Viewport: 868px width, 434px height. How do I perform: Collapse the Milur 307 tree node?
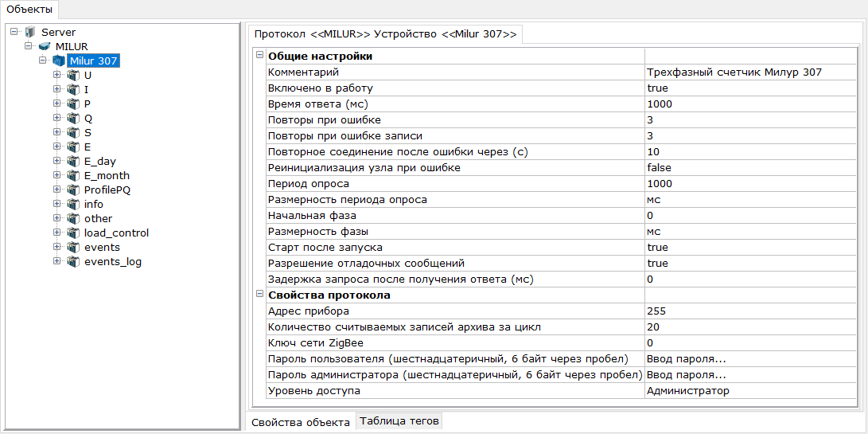tap(43, 61)
